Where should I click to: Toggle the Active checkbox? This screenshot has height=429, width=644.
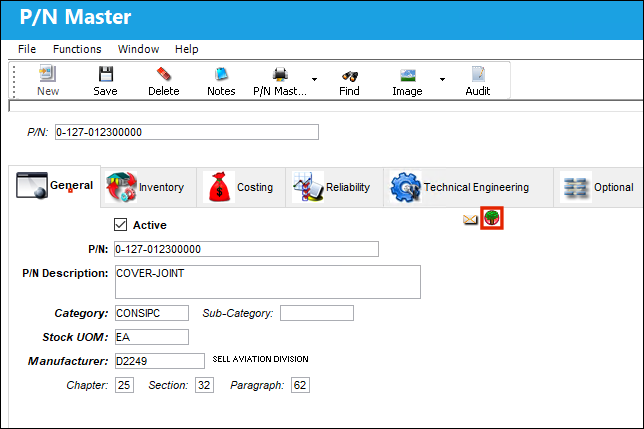coord(120,225)
